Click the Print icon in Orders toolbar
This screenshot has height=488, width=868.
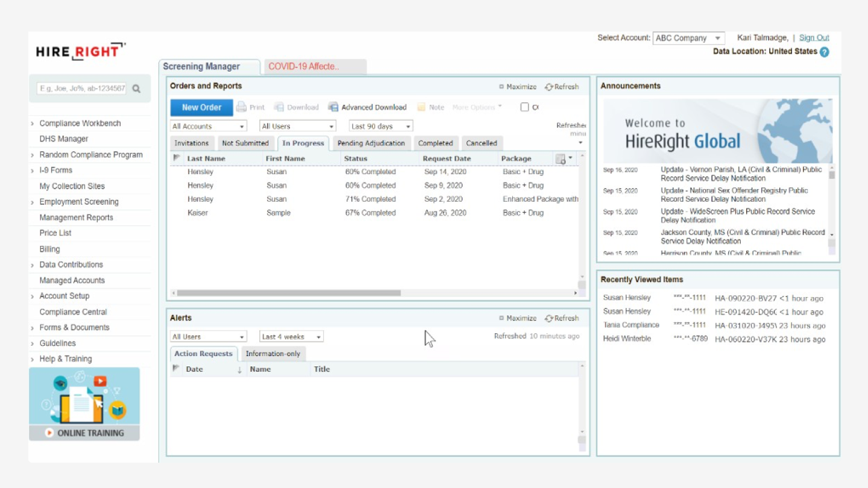click(241, 107)
